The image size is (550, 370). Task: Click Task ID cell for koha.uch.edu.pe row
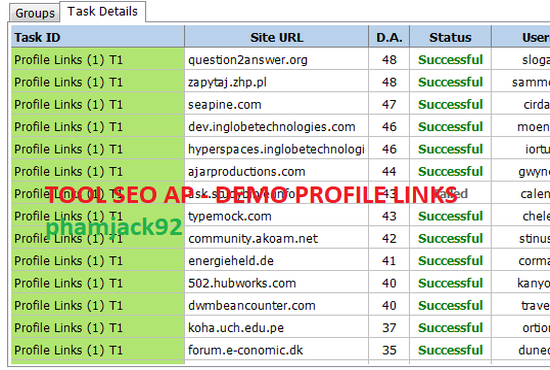pyautogui.click(x=98, y=328)
